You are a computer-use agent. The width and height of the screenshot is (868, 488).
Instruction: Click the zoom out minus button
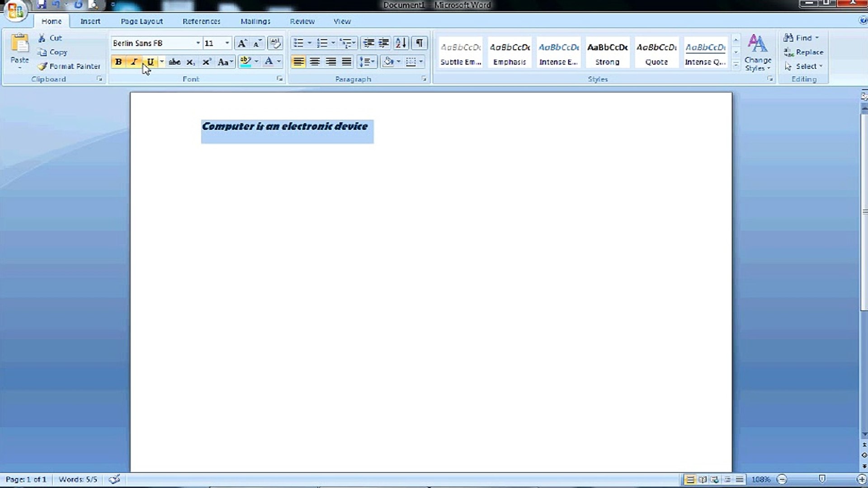[x=782, y=479]
